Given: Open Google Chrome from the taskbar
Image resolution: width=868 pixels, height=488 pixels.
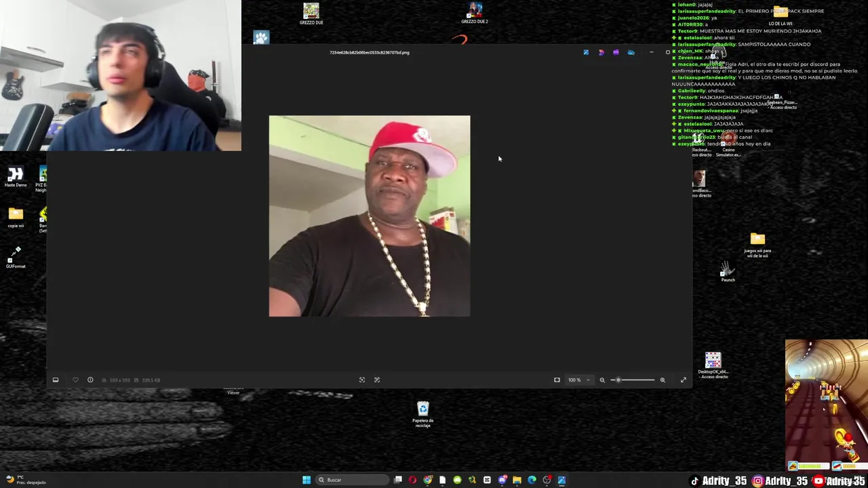Looking at the screenshot, I should pyautogui.click(x=427, y=480).
